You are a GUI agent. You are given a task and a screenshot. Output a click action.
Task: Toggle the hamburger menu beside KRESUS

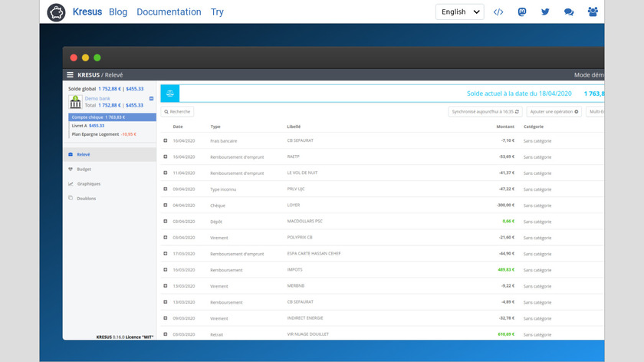[71, 75]
